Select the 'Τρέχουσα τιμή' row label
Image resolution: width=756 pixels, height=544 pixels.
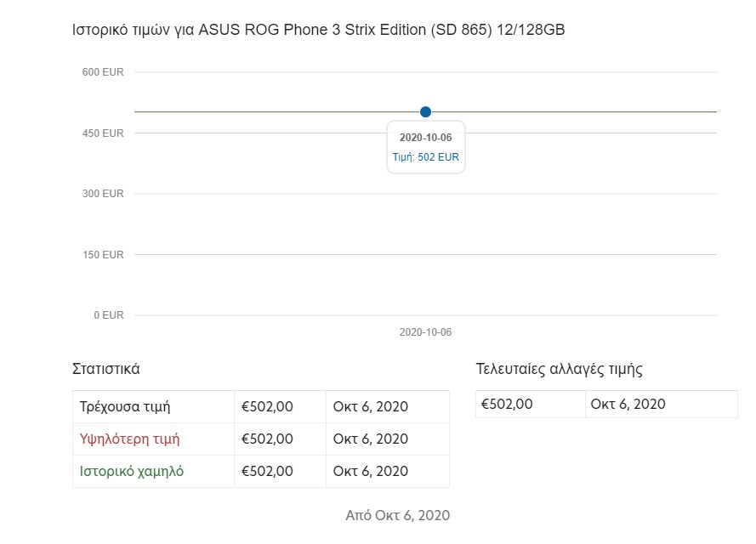[x=125, y=406]
